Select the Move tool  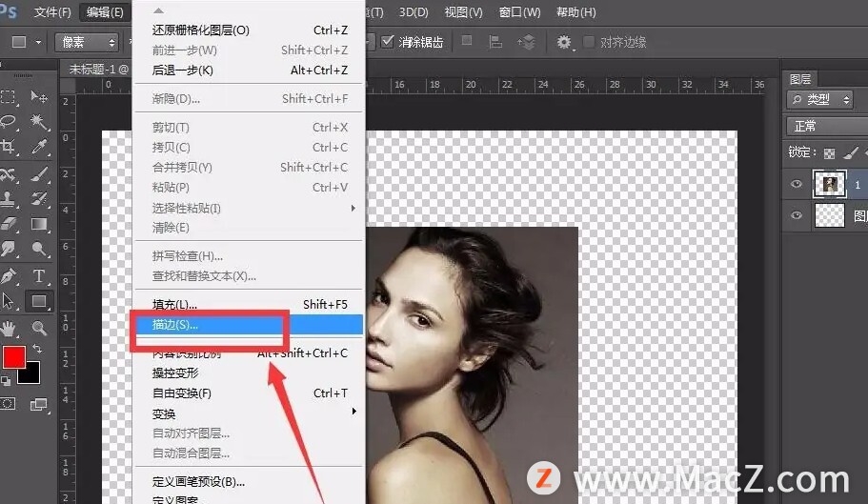[39, 97]
